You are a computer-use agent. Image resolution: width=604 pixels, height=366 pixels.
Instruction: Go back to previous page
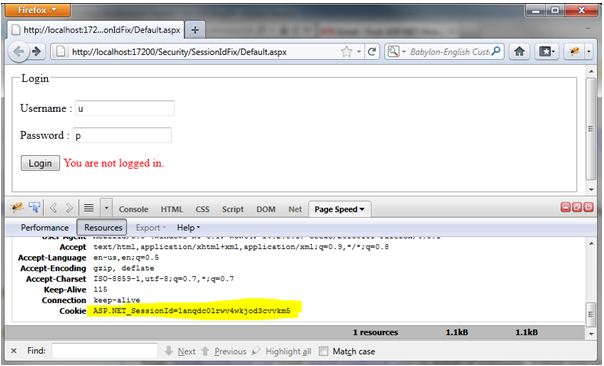[x=18, y=51]
